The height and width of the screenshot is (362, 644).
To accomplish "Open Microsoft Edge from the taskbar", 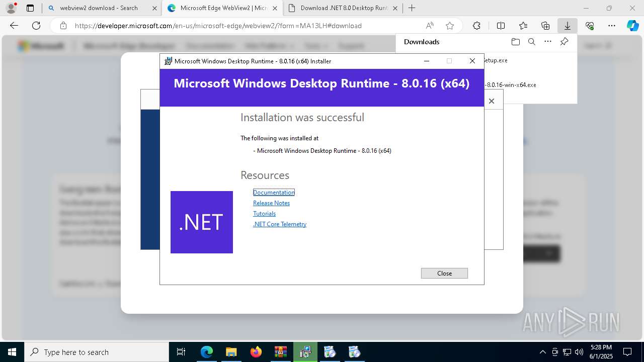I will (207, 352).
